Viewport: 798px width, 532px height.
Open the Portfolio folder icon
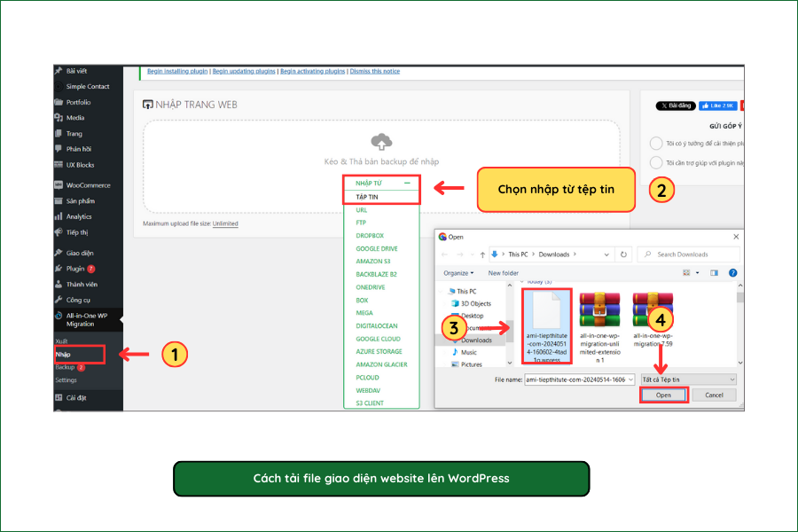59,102
